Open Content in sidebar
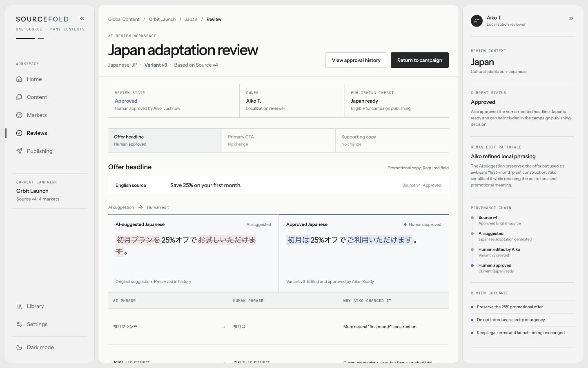Screen dimensions: 588x368 tap(50, 97)
